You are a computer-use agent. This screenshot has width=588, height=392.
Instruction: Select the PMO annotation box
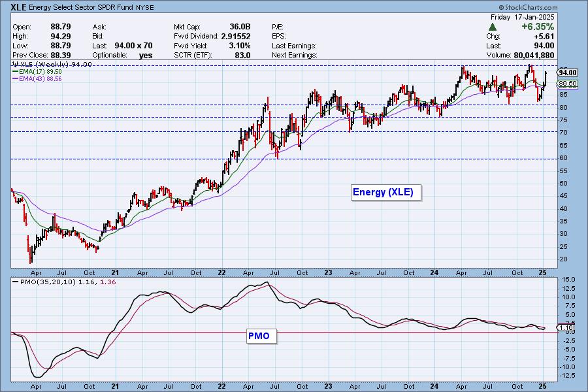pos(261,336)
